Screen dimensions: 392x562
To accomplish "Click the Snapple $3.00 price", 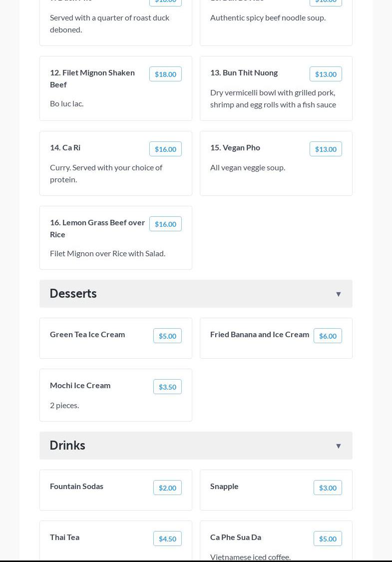I will pos(328,488).
